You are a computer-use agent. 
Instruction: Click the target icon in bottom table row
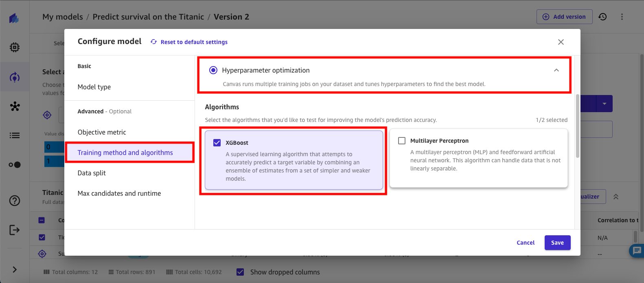coord(42,254)
